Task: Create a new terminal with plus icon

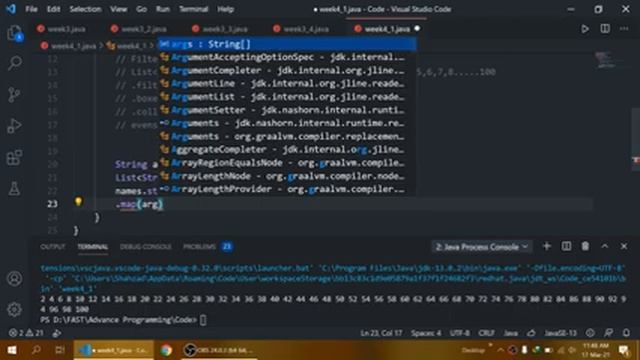Action: click(x=547, y=247)
